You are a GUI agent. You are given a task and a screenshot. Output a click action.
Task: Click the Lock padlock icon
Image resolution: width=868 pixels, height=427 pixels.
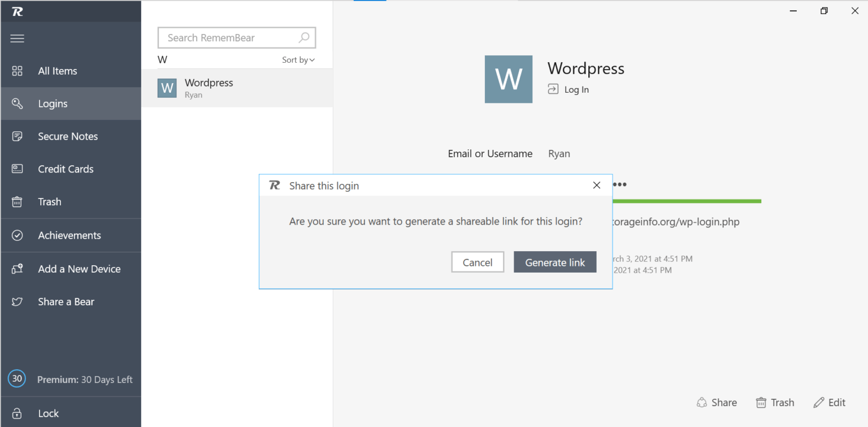click(x=18, y=413)
